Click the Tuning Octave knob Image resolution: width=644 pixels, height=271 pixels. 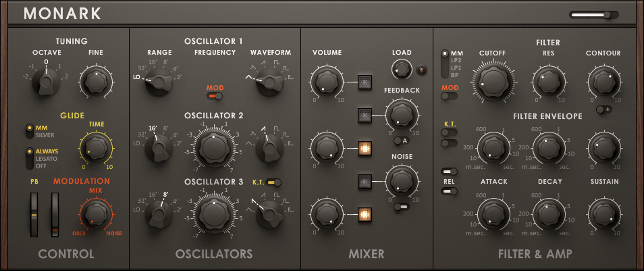[x=45, y=82]
